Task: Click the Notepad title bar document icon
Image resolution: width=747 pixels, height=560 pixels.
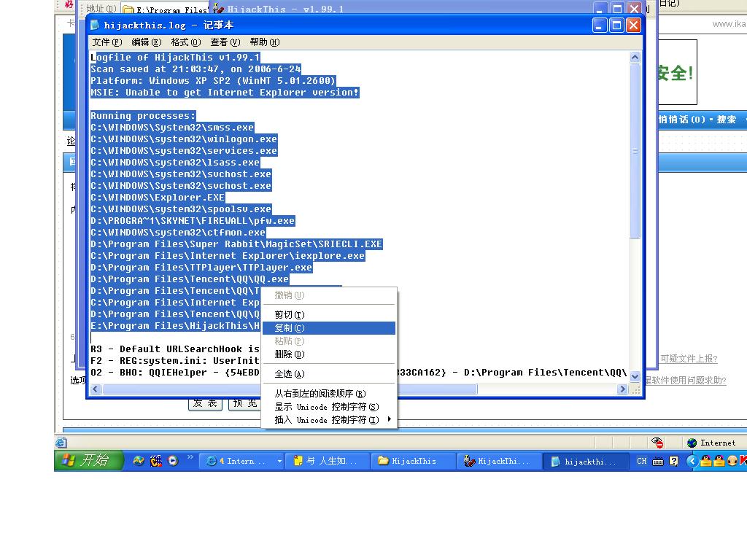Action: 94,25
